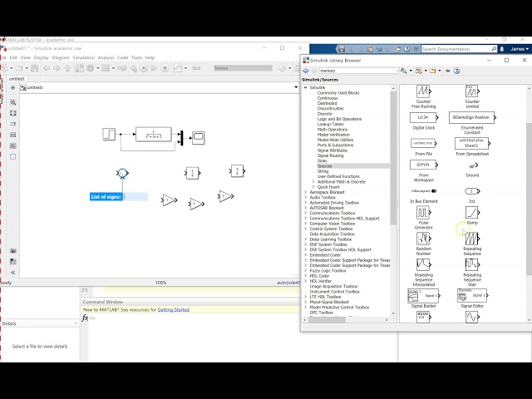Select the Repeating Sequence Stair block
The width and height of the screenshot is (532, 399).
pos(472,265)
